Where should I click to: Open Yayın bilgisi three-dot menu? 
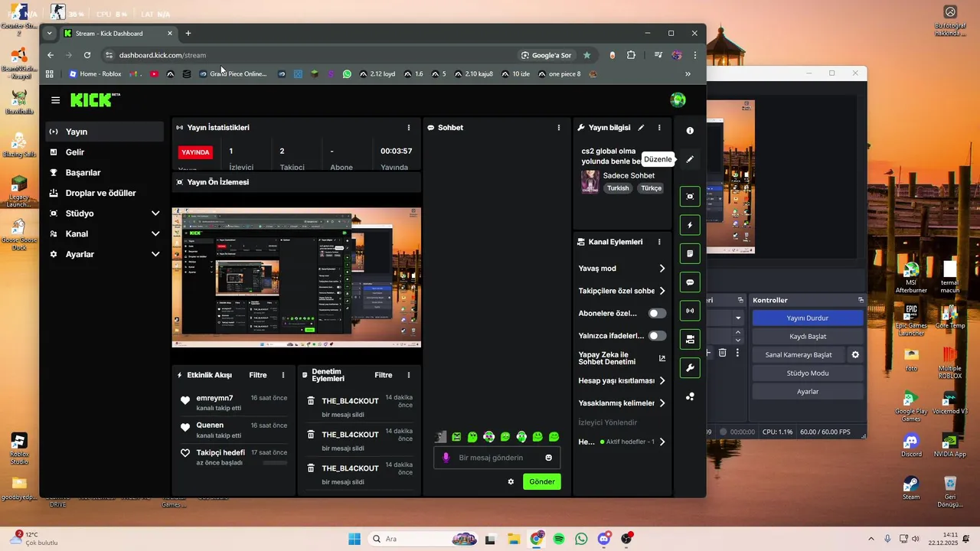tap(659, 128)
